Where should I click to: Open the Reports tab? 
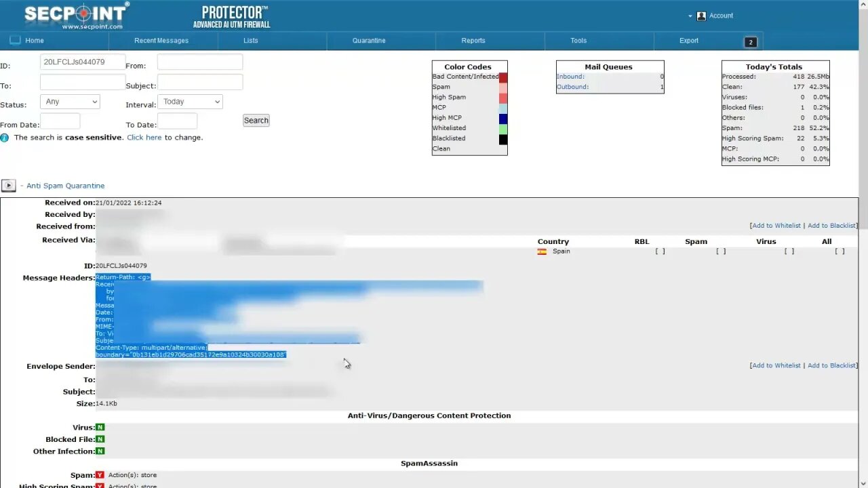[473, 41]
